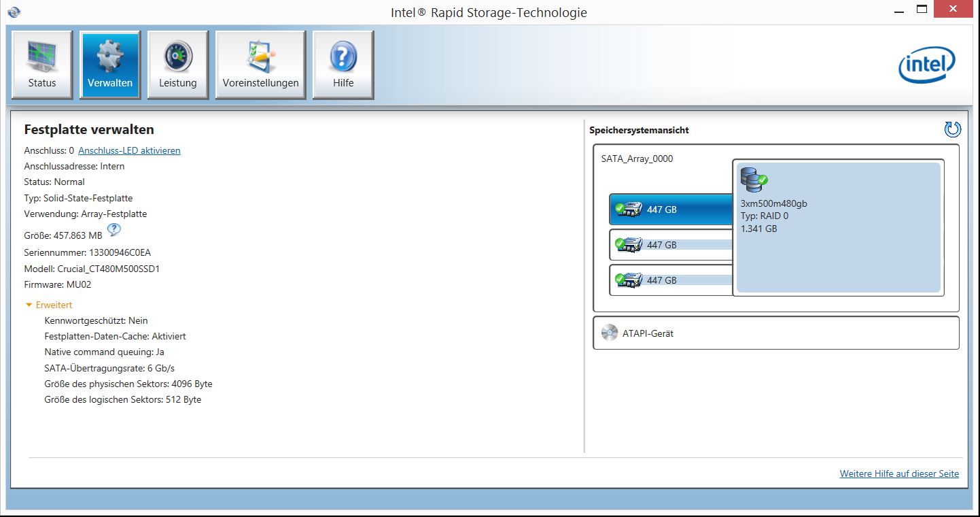Screen dimensions: 980x517
Task: Refresh the Speichersystemansicht view
Action: click(x=952, y=129)
